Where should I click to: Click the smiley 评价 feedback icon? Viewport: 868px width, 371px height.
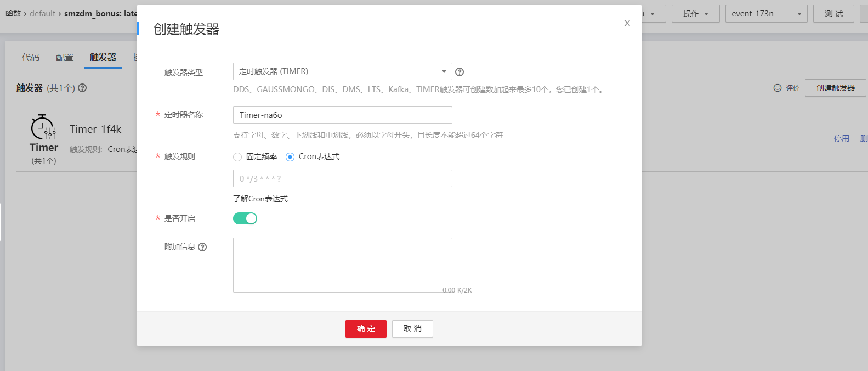coord(778,88)
